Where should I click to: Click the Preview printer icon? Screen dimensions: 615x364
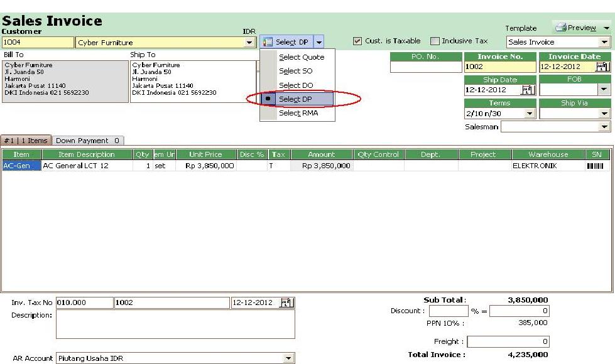561,28
